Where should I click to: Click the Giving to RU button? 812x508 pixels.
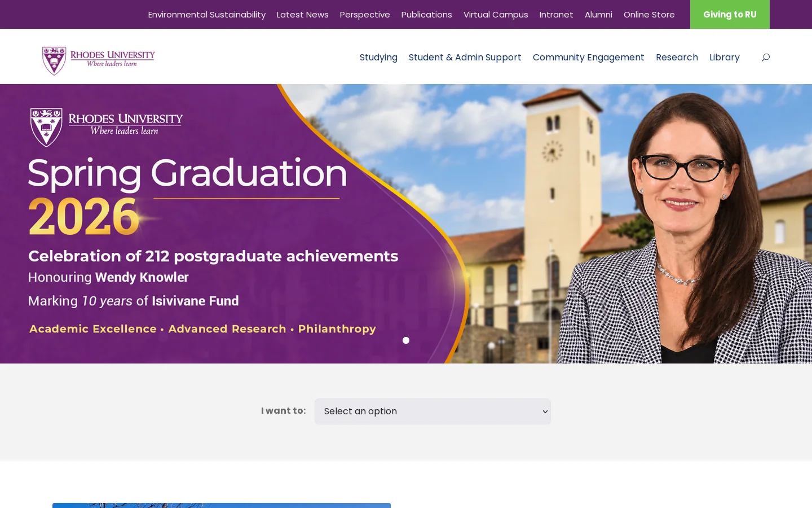point(730,15)
